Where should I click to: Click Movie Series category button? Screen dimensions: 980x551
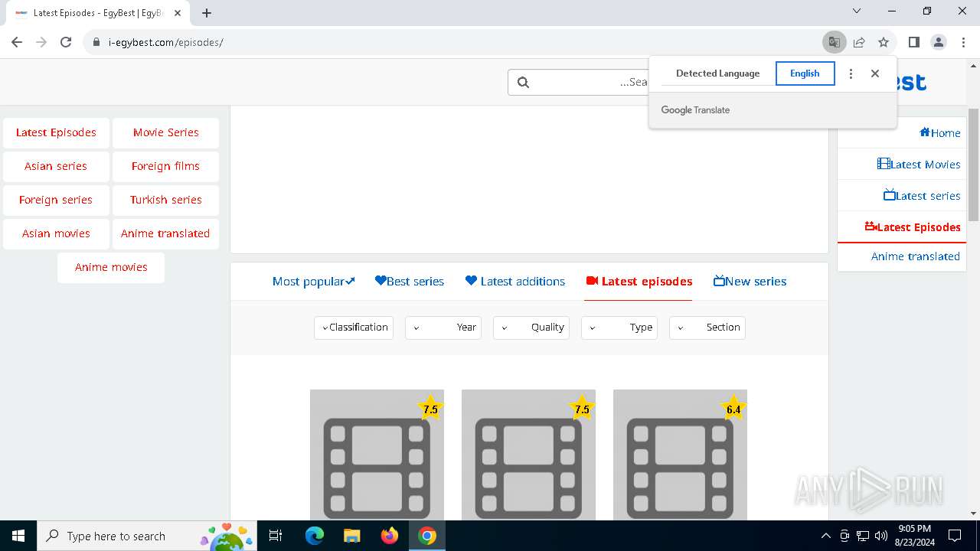tap(165, 132)
